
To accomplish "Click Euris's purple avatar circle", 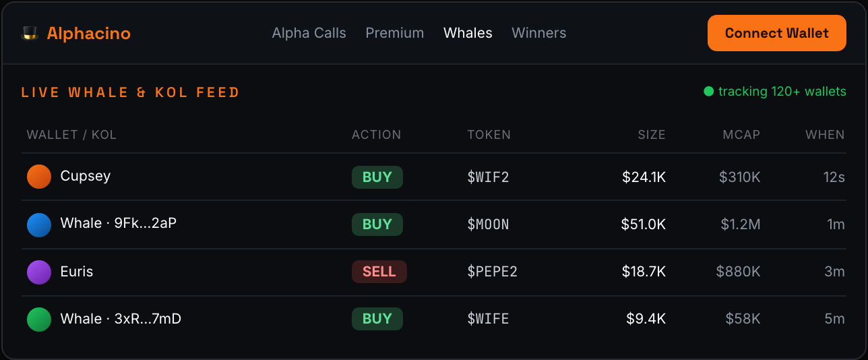I will coord(39,272).
